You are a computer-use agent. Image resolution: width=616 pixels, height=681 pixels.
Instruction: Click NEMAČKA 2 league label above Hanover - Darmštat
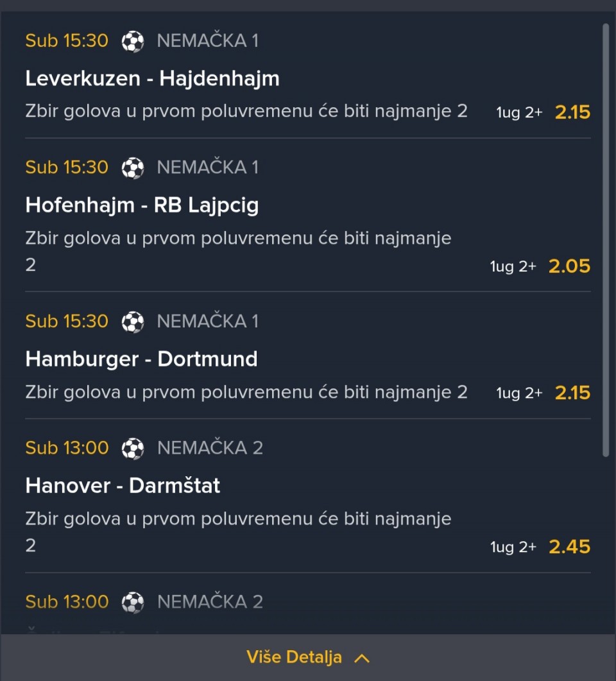coord(210,447)
